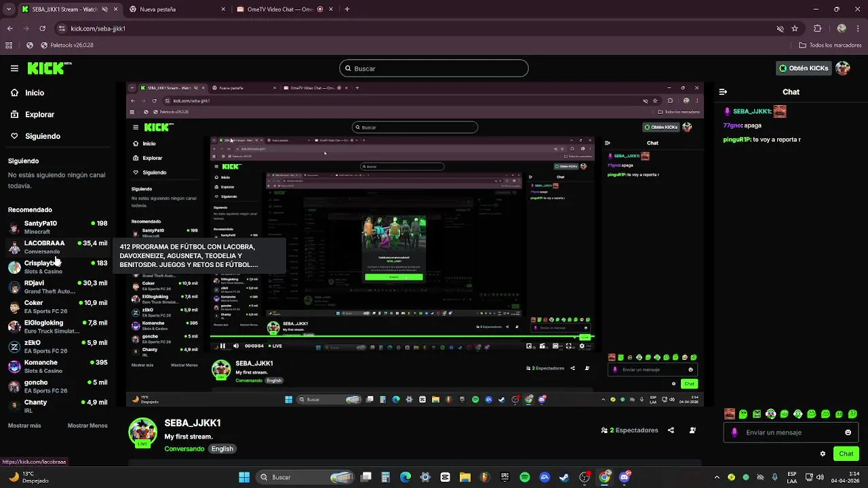Open the chat settings gear

coord(823,454)
